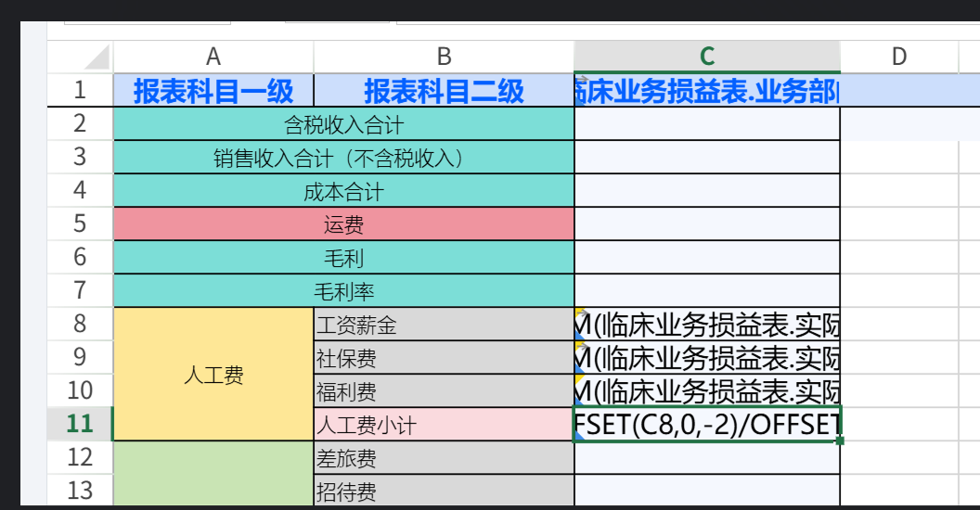980x510 pixels.
Task: Select the red 运费 cell
Action: pos(343,224)
